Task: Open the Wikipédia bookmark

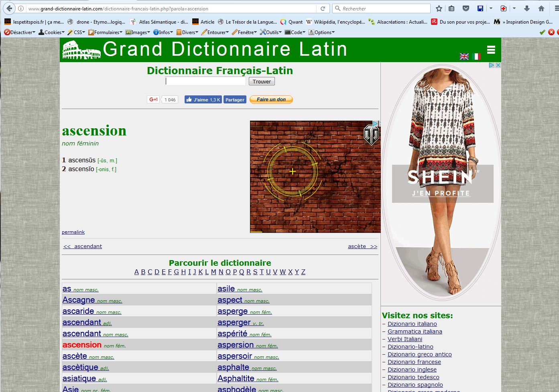Action: coord(335,22)
